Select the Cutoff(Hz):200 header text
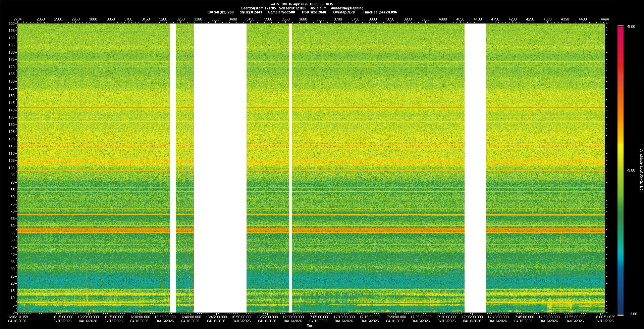The image size is (644, 329). [220, 12]
